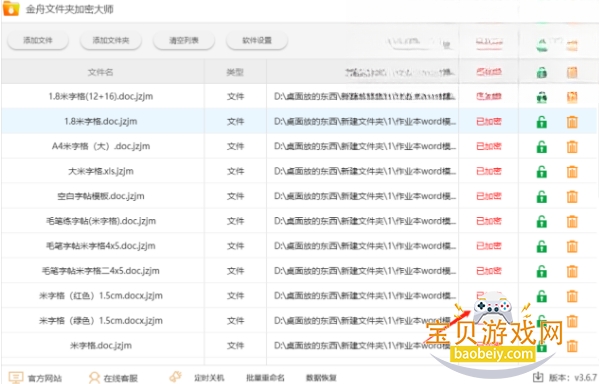Decrypt 毛笔练字帖(米字格).doc.jzjm via unlock icon
The image size is (599, 384).
pyautogui.click(x=542, y=222)
